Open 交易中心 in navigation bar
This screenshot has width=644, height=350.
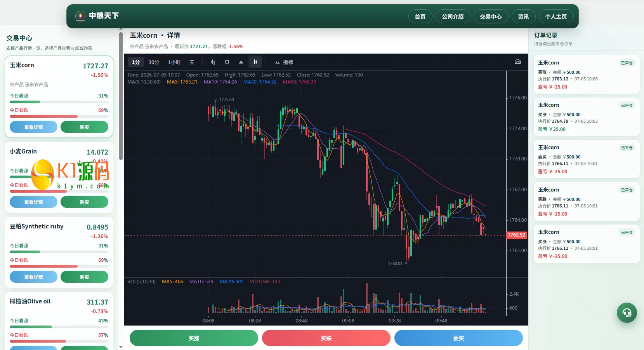pos(491,16)
